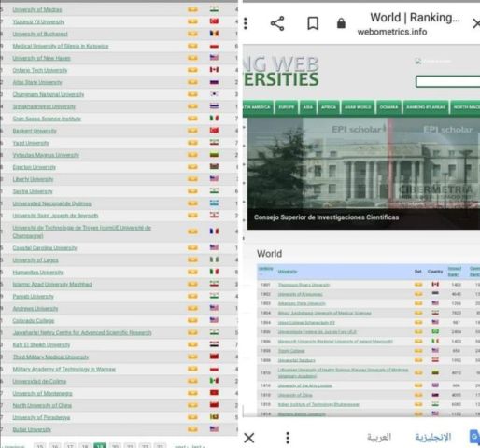Open Gran Sasso Science Institute link

coord(47,119)
